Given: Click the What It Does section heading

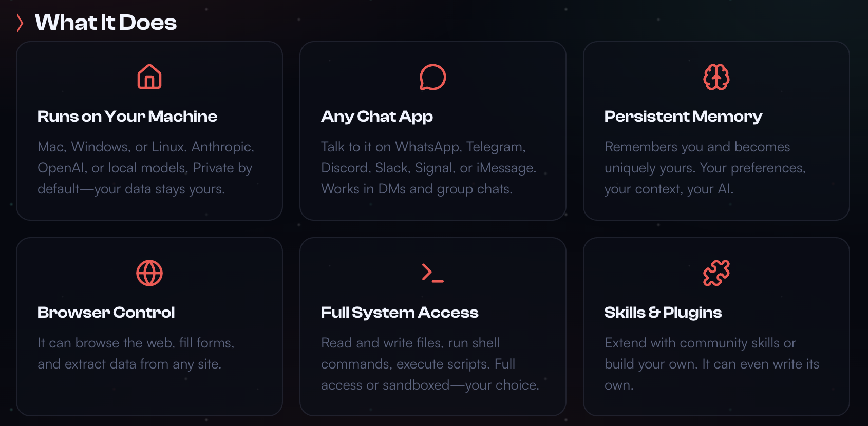Looking at the screenshot, I should pos(106,23).
